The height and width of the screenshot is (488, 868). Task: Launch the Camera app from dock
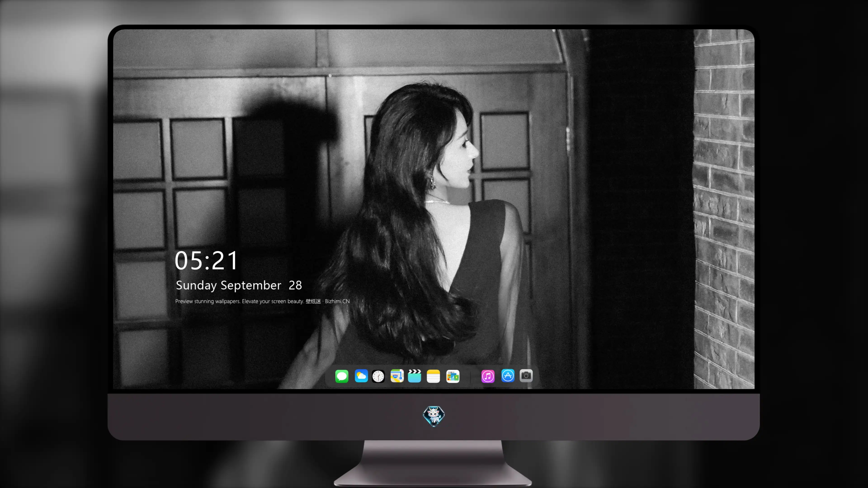(526, 375)
